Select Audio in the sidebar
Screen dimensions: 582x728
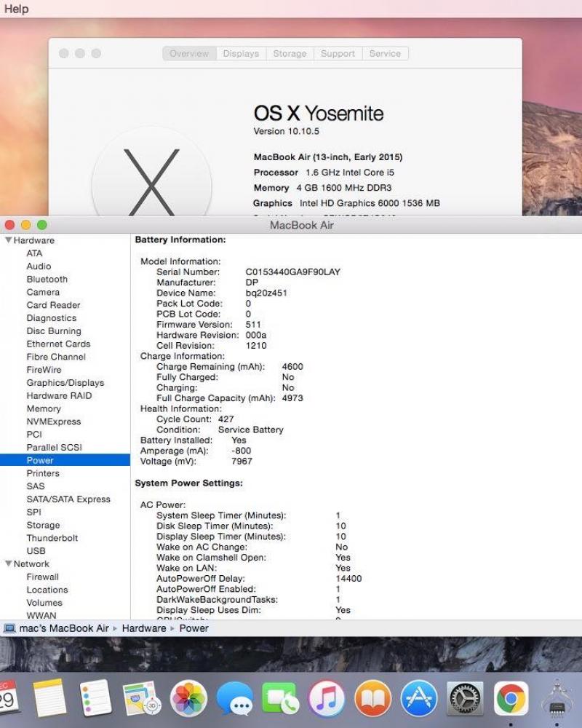[x=39, y=266]
